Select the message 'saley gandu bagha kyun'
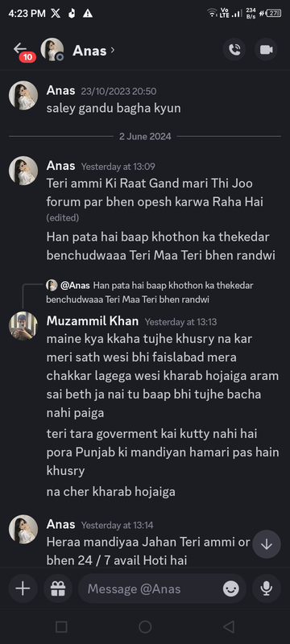Viewport: 290px width, 644px height. pyautogui.click(x=114, y=109)
